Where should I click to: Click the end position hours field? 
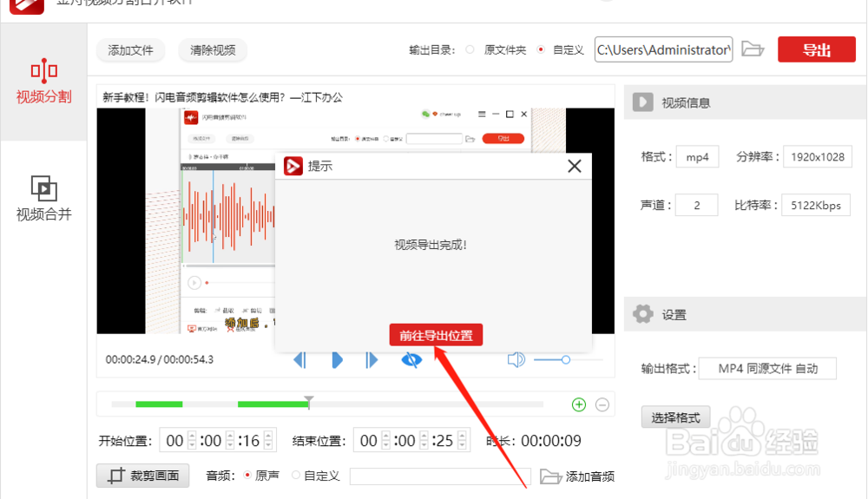(368, 441)
